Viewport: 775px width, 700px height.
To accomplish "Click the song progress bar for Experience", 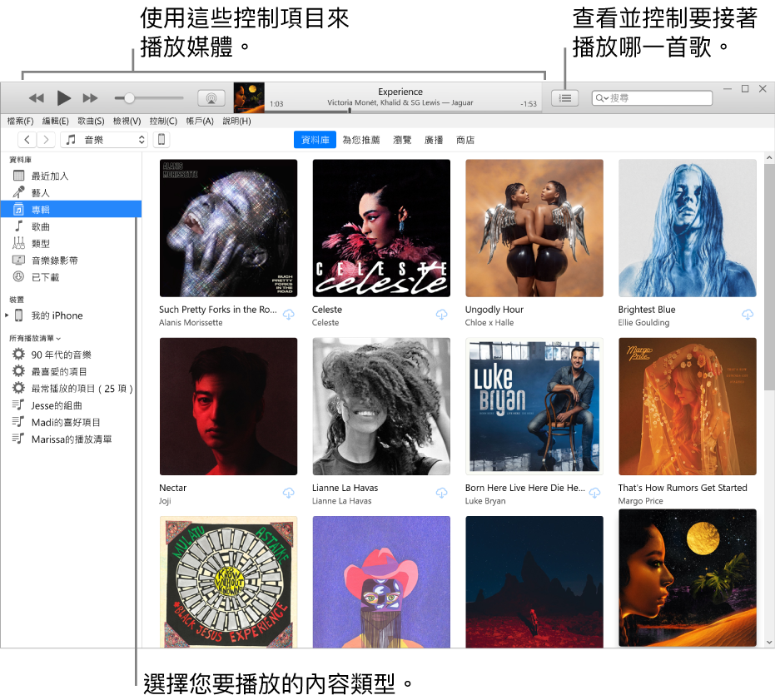I will click(403, 111).
